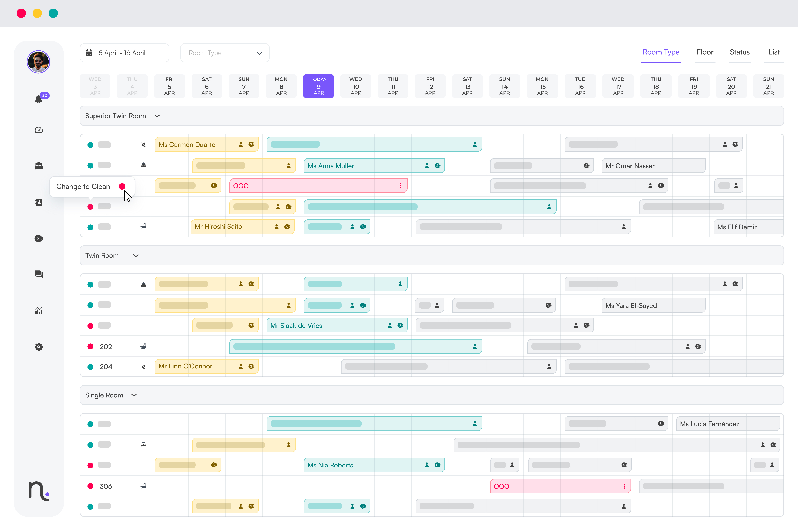Switch to the Floor tab
The width and height of the screenshot is (798, 532).
[705, 52]
